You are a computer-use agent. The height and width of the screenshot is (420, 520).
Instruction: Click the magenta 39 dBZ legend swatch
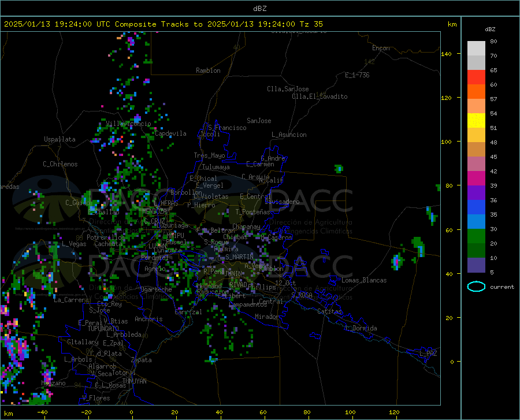coord(476,179)
